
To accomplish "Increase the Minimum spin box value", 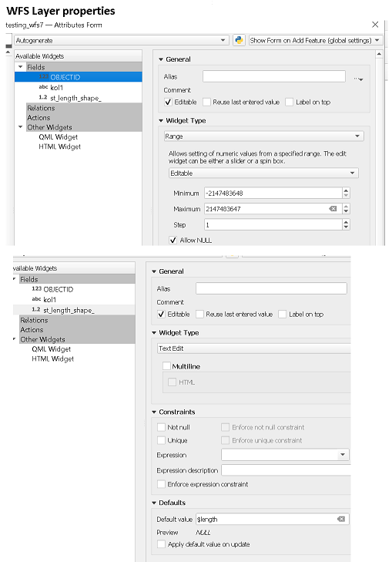I will click(x=346, y=190).
